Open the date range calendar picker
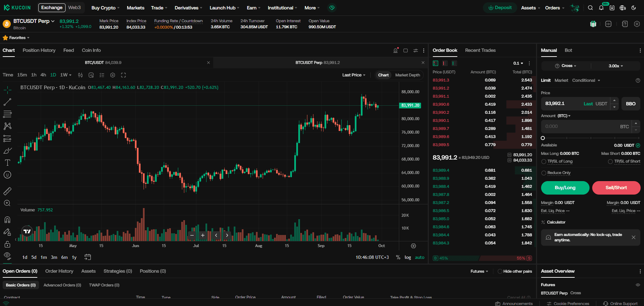 click(x=87, y=257)
